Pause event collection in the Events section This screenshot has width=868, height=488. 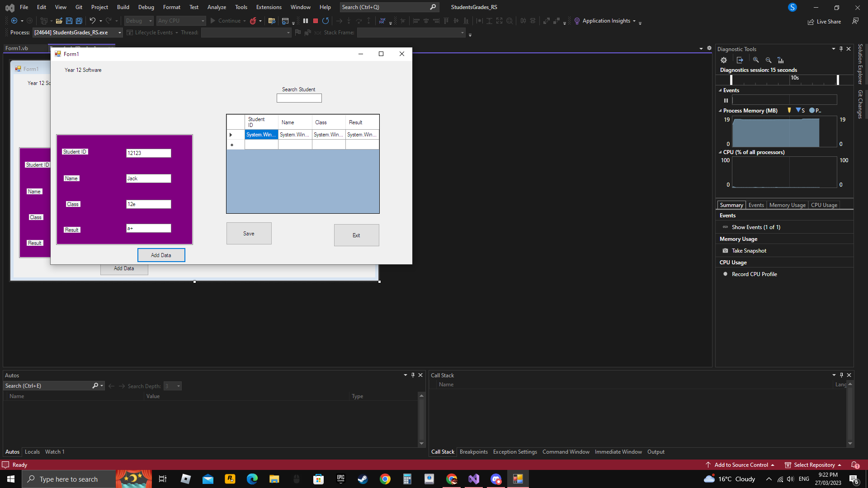tap(726, 100)
